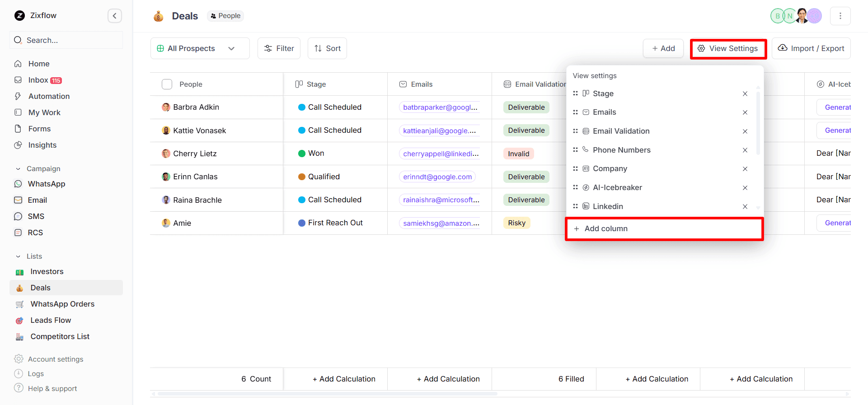
Task: Click the Add button
Action: click(663, 48)
